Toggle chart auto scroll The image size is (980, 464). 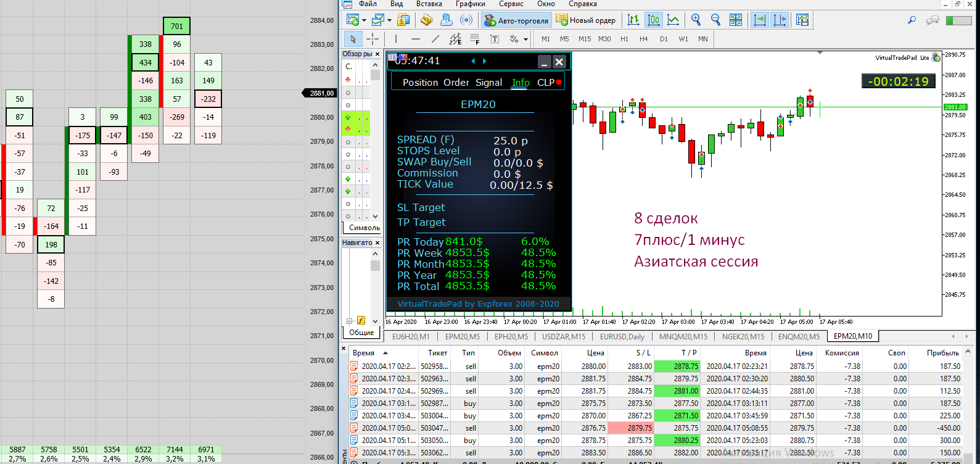click(760, 20)
